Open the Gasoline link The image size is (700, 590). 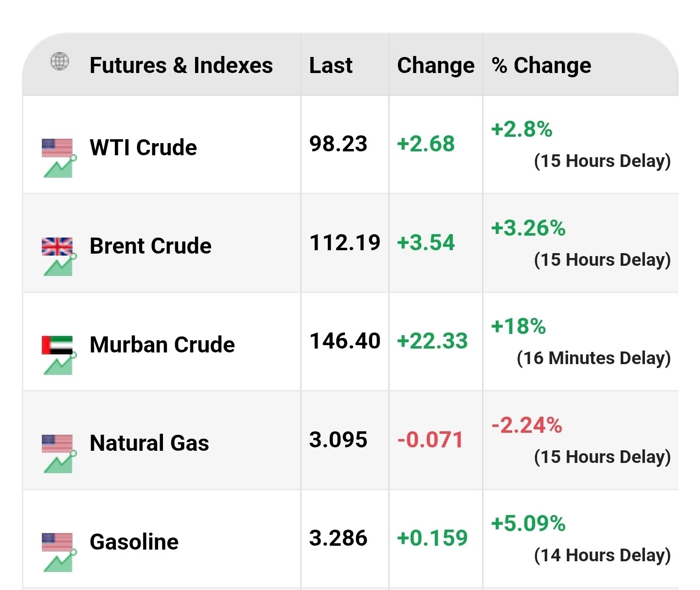pos(134,542)
